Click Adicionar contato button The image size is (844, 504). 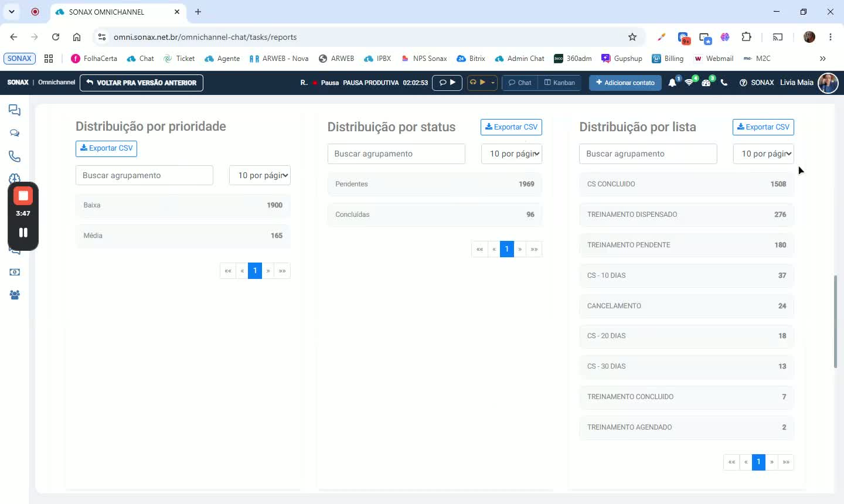[625, 83]
